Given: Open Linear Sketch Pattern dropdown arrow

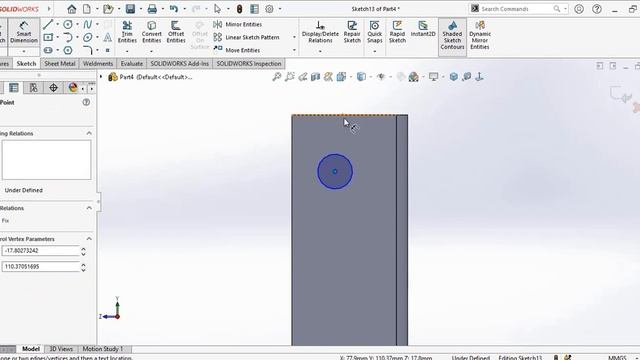Looking at the screenshot, I should pyautogui.click(x=294, y=38).
